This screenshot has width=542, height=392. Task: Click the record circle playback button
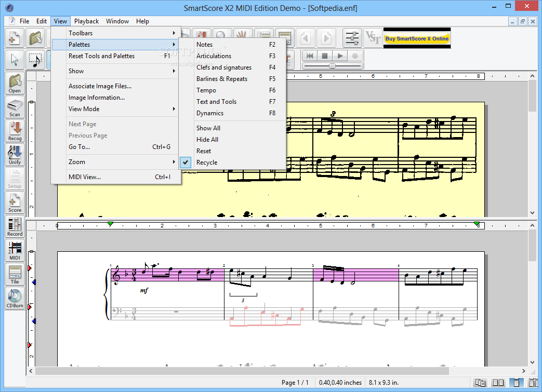tap(355, 56)
